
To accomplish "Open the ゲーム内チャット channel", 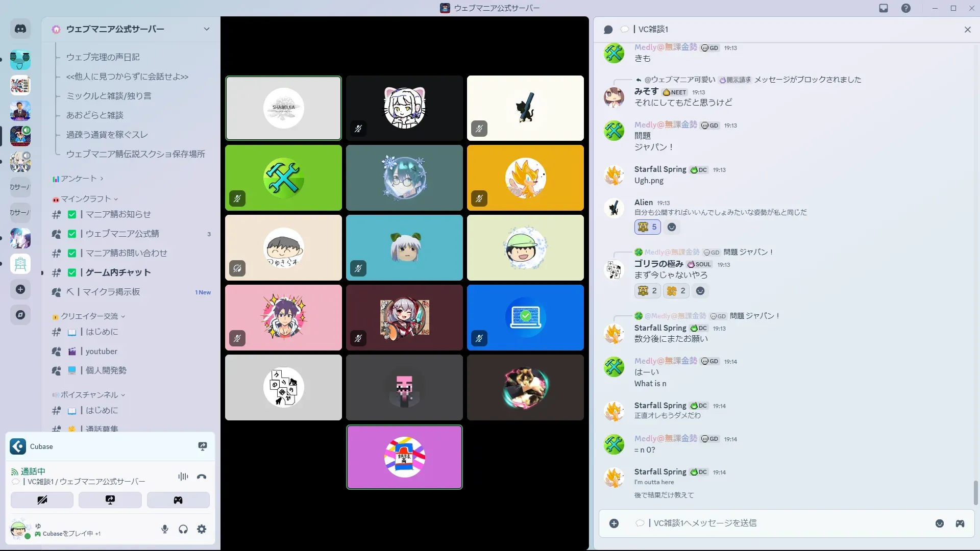I will click(x=118, y=272).
